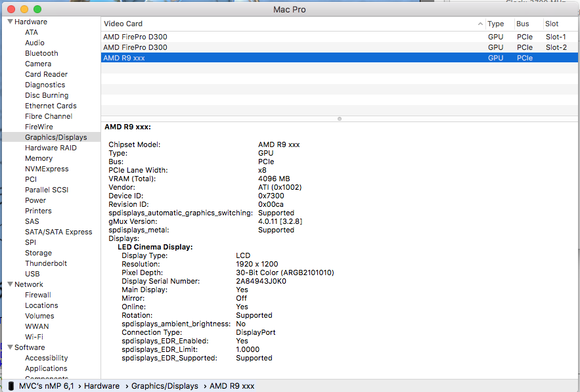Image resolution: width=580 pixels, height=392 pixels.
Task: Open WWAN under Network
Action: point(37,326)
